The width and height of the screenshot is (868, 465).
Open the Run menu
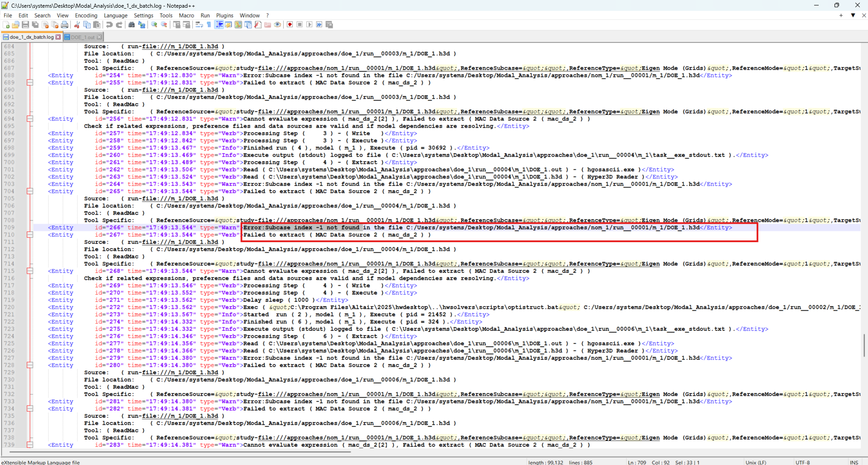205,15
